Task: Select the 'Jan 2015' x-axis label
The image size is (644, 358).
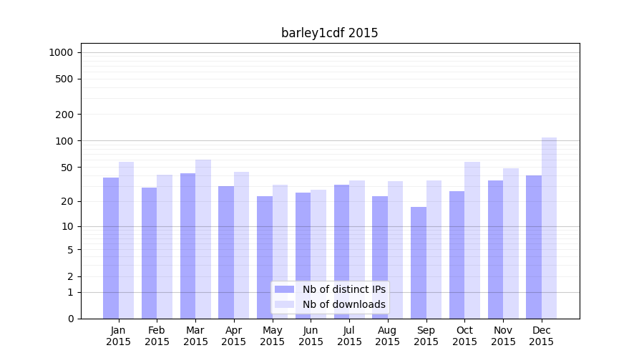Action: [x=119, y=336]
